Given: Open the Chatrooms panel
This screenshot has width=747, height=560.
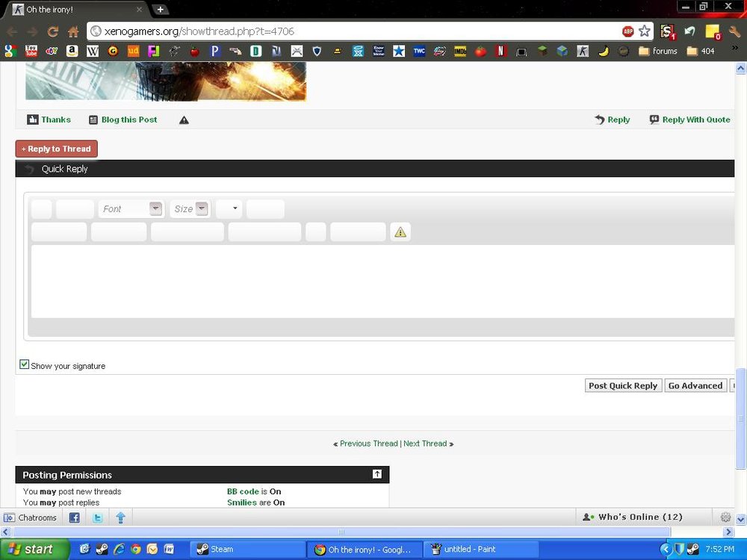Looking at the screenshot, I should pos(30,517).
